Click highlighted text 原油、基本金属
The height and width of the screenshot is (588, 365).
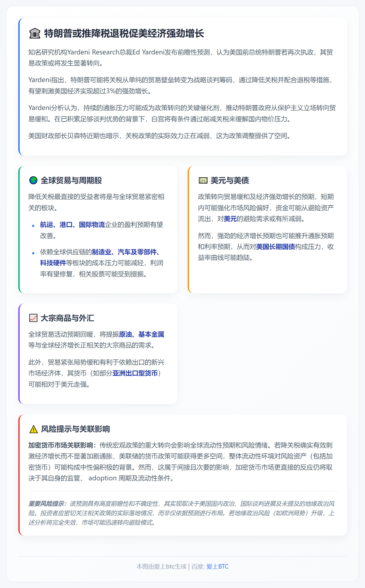141,334
